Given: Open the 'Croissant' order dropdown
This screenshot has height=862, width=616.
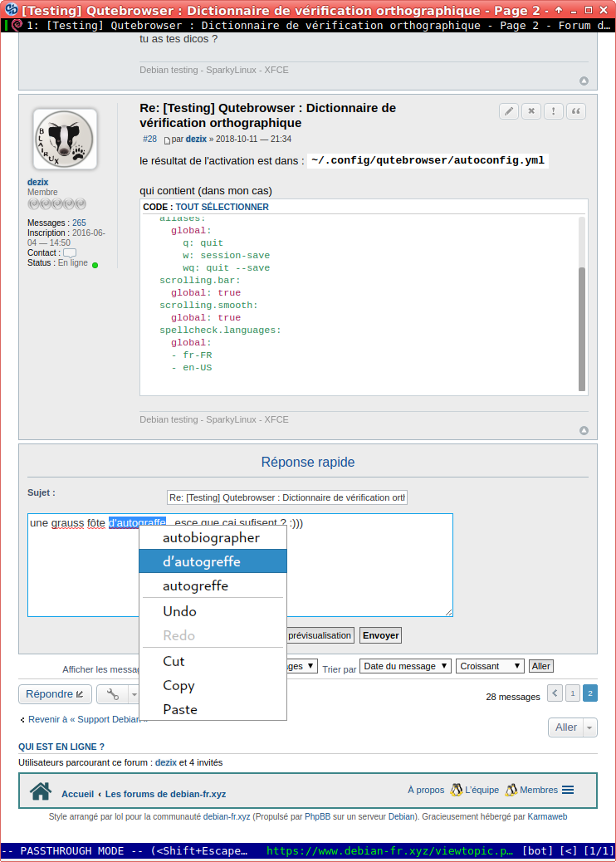Looking at the screenshot, I should pyautogui.click(x=490, y=666).
